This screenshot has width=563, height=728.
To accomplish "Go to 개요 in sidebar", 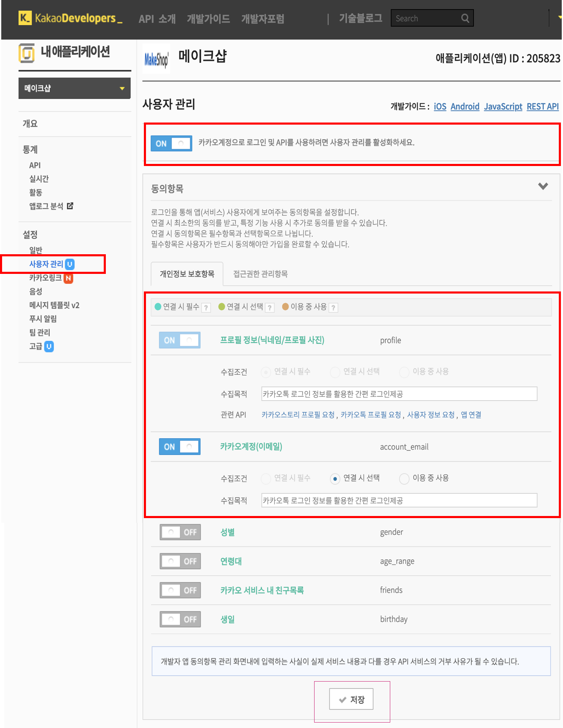I will [x=30, y=124].
